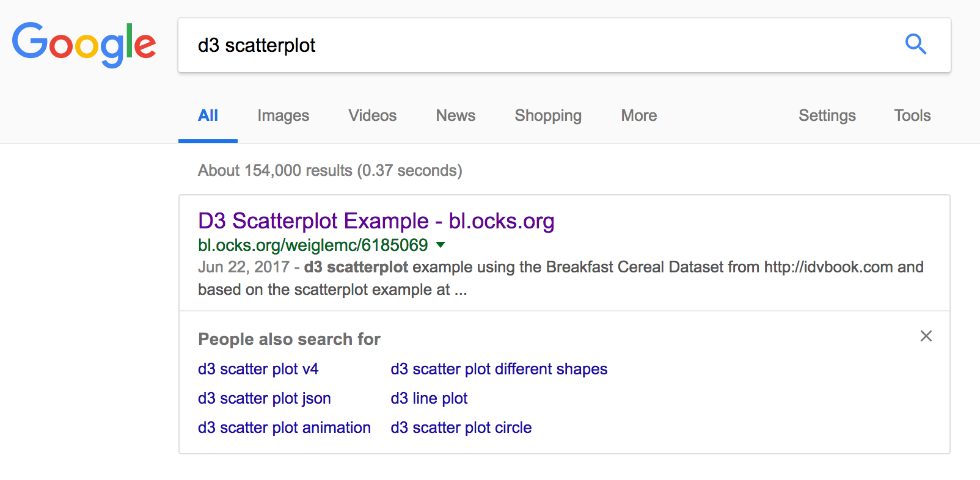
Task: Dismiss the People also search for box
Action: click(926, 336)
